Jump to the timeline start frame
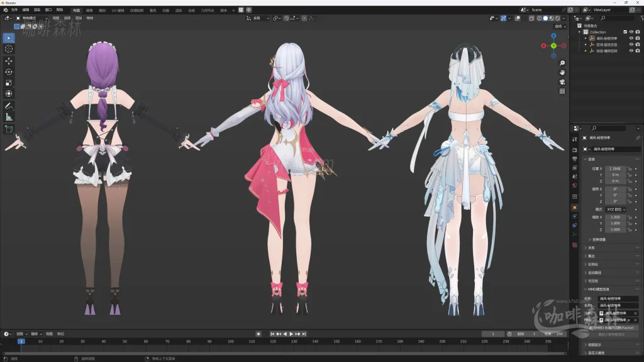This screenshot has width=644, height=362. (x=272, y=334)
